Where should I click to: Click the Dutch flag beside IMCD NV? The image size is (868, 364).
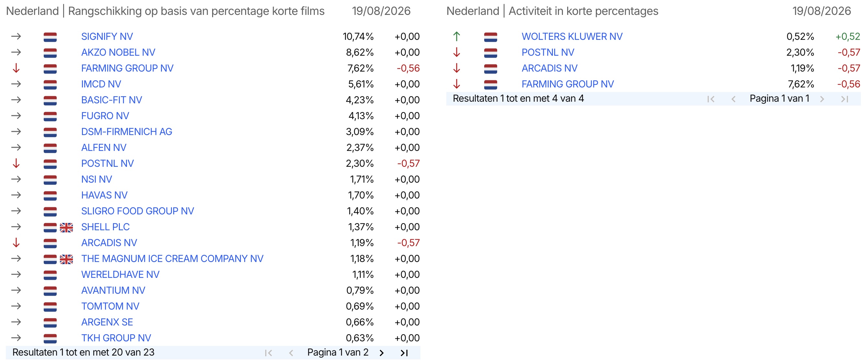(50, 84)
